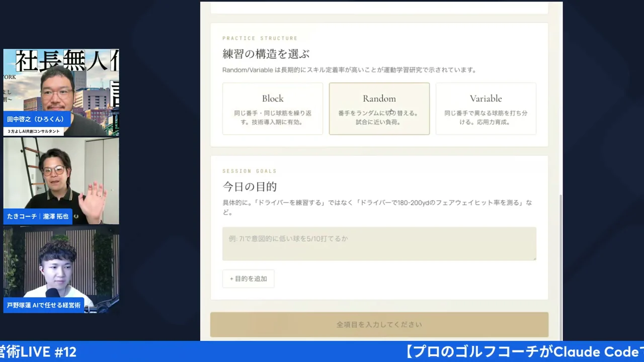
Task: Click the '具体的に。' goal instruction paragraph
Action: point(377,207)
